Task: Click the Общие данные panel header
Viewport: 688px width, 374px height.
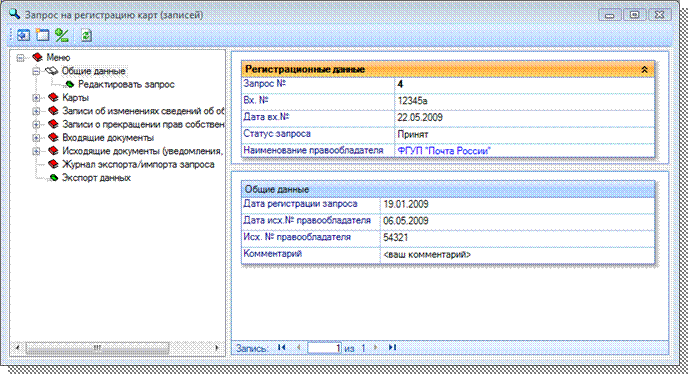Action: 448,189
